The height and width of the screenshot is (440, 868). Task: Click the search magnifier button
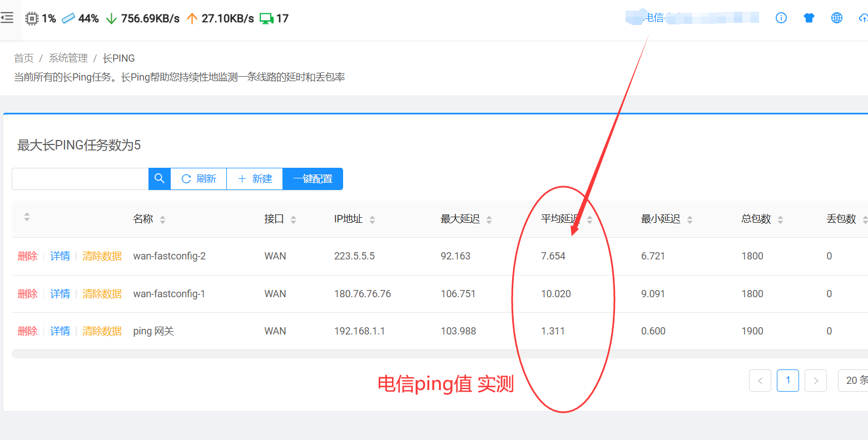160,179
